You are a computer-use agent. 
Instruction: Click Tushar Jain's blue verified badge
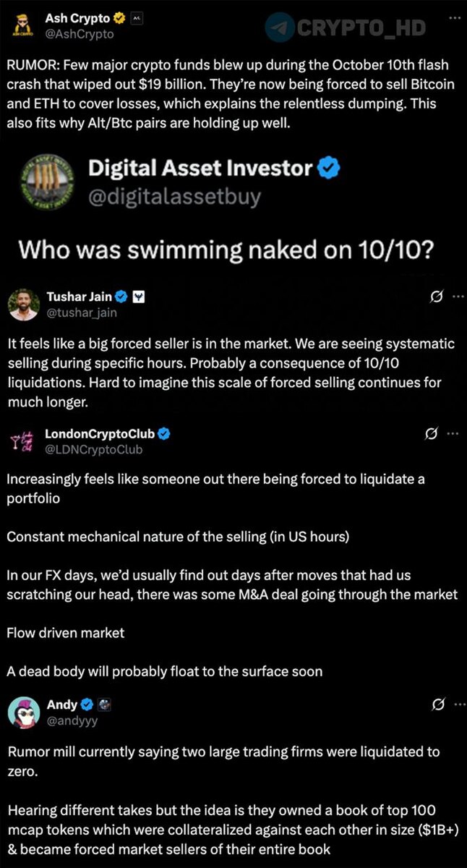tap(122, 297)
